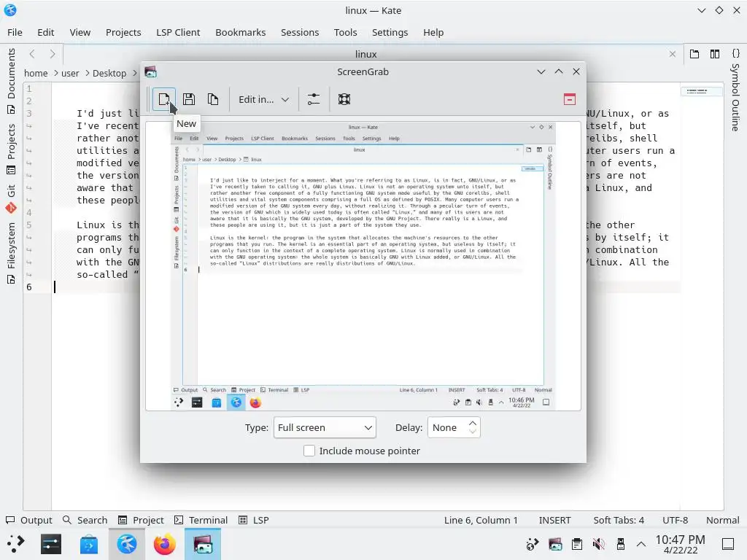Open the Edit in... dropdown
747x560 pixels.
263,99
